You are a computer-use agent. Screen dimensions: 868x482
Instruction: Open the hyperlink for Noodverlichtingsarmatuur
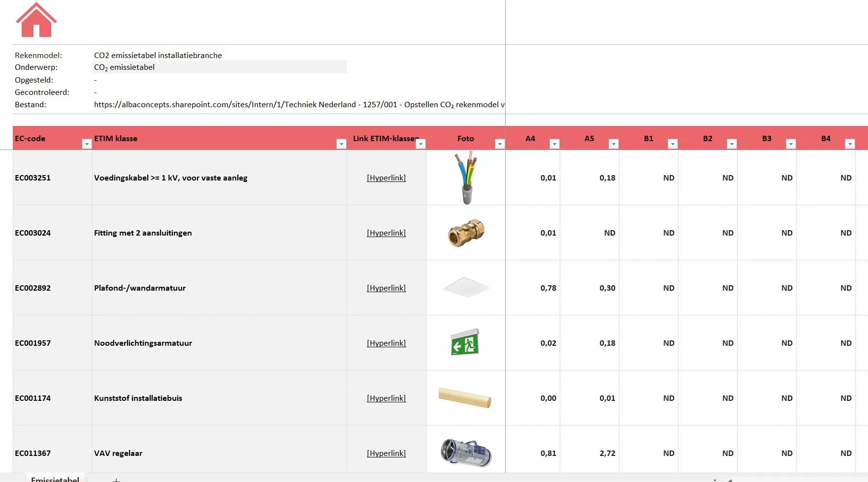click(386, 343)
